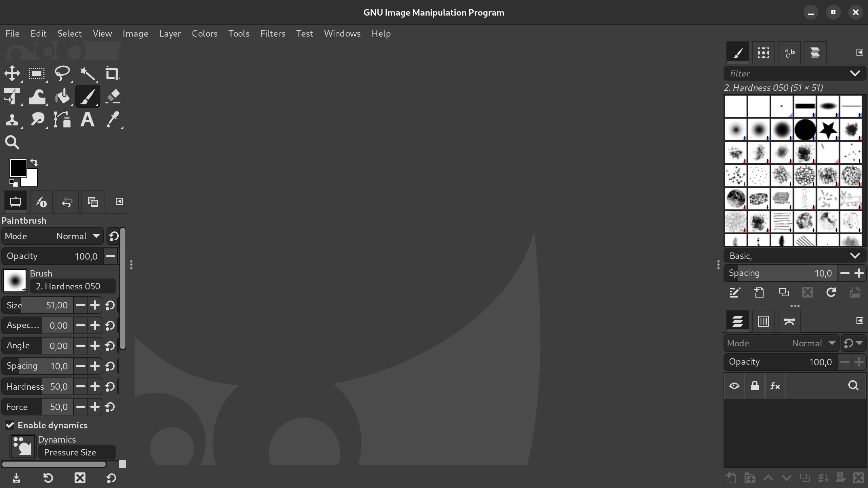Viewport: 868px width, 488px height.
Task: Open the Filters menu
Action: pos(273,34)
